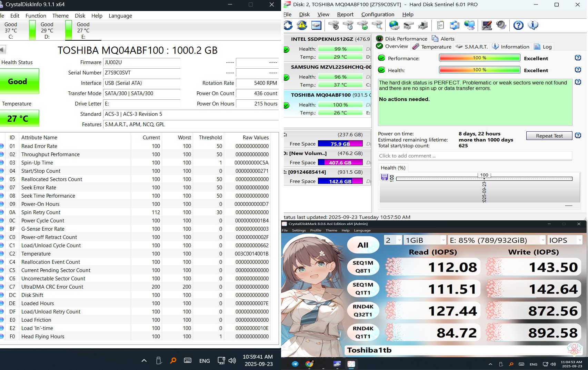Image resolution: width=588 pixels, height=370 pixels.
Task: Select the INTEL SSDPEKNU512GZ disk entry
Action: (x=327, y=39)
